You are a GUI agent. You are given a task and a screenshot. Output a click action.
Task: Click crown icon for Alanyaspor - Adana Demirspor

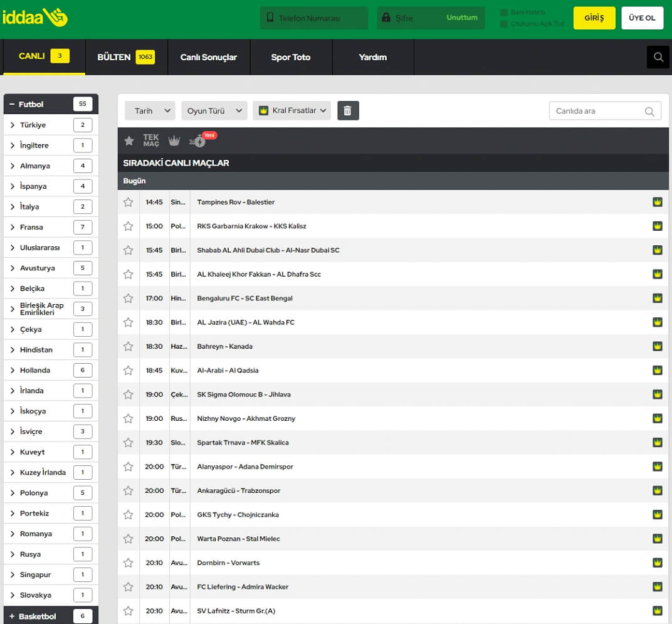coord(658,466)
